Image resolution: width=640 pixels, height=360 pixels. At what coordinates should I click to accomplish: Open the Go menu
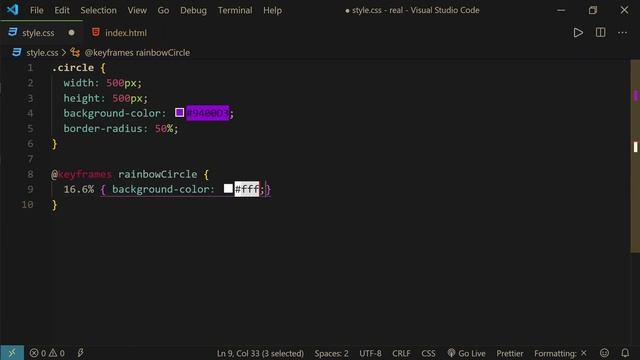point(163,10)
